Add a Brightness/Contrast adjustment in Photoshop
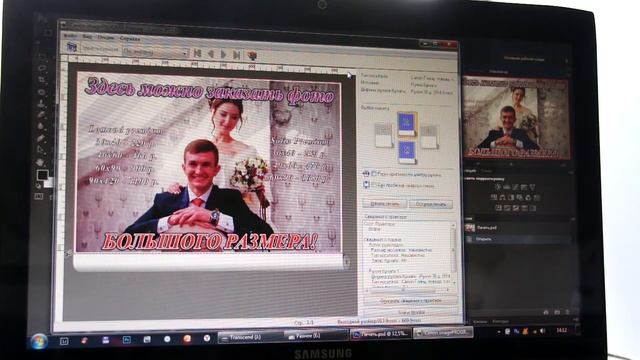 (498, 187)
